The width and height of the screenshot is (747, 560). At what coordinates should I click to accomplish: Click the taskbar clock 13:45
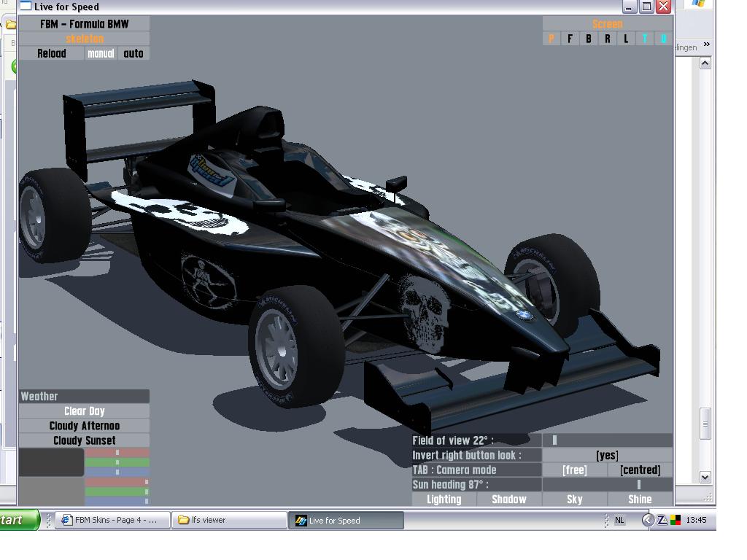tap(696, 520)
